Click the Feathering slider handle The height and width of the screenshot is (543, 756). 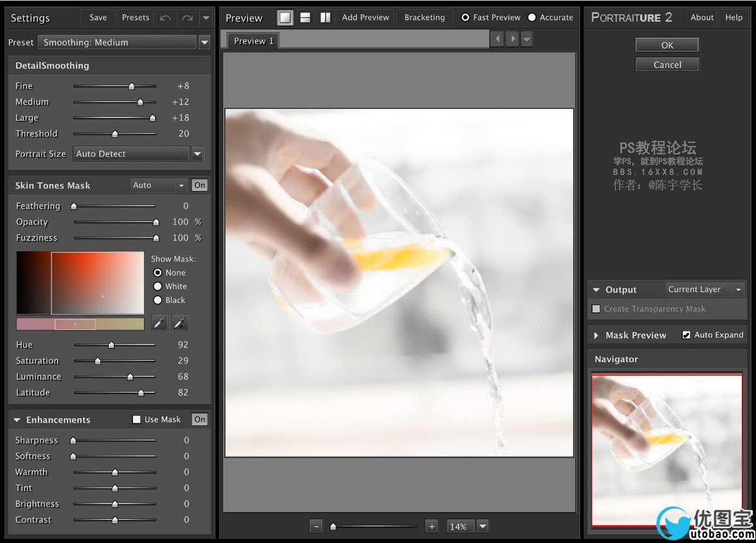(x=74, y=207)
